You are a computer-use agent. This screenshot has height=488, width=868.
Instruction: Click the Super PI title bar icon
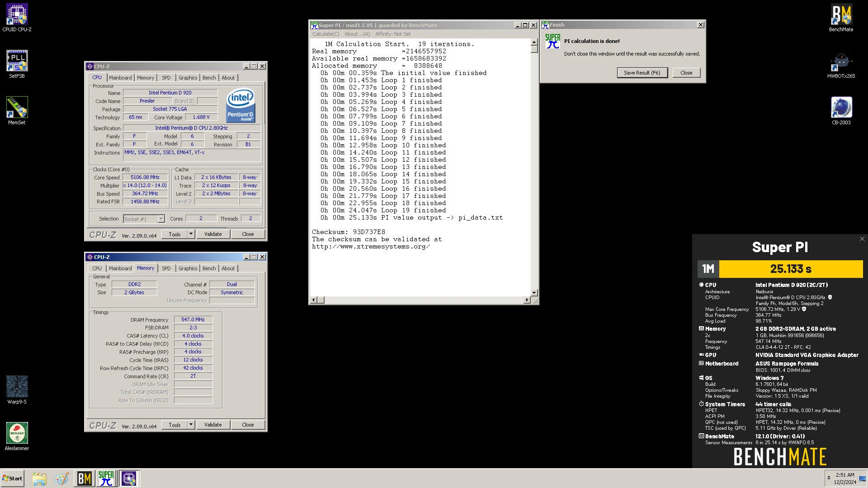click(x=314, y=25)
